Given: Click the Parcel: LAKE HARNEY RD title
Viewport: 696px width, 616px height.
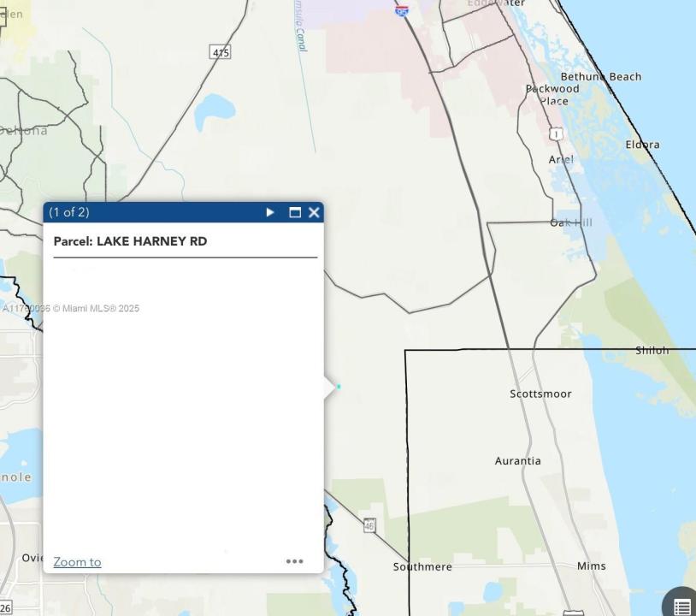Looking at the screenshot, I should pyautogui.click(x=130, y=241).
